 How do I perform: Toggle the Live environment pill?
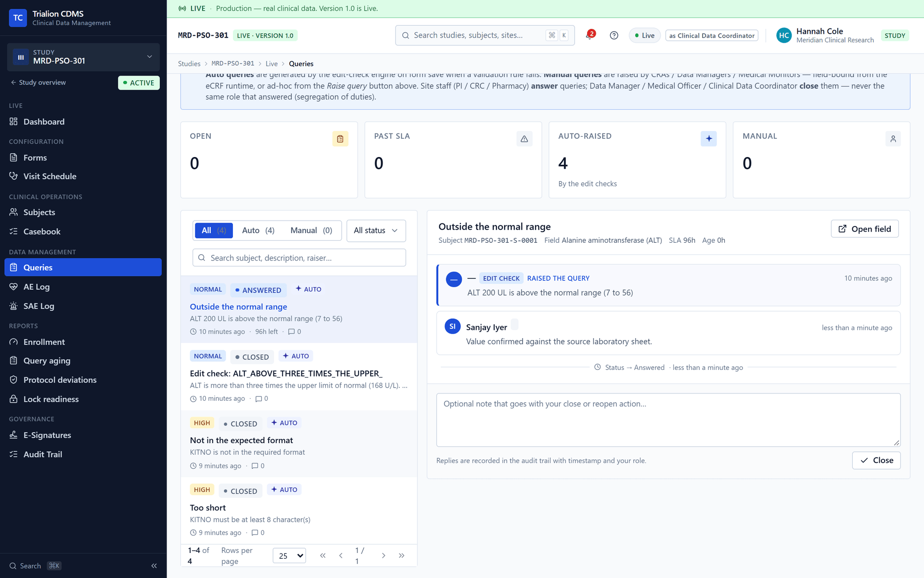[x=644, y=35]
